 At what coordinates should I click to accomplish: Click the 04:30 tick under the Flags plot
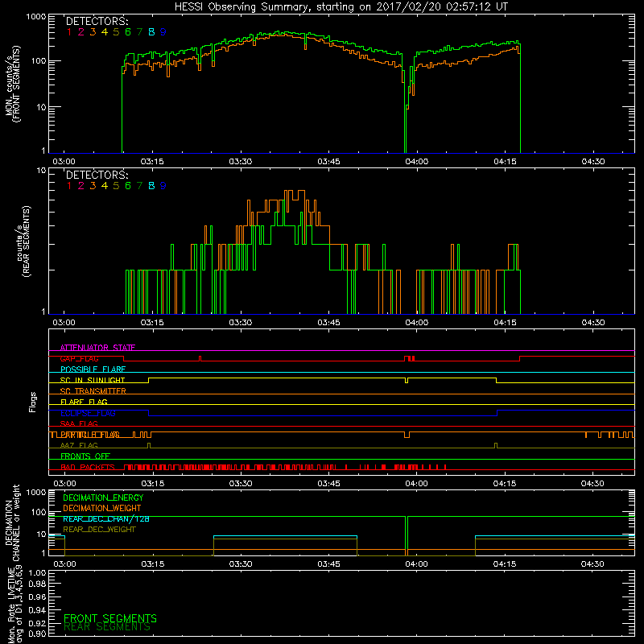(x=592, y=484)
